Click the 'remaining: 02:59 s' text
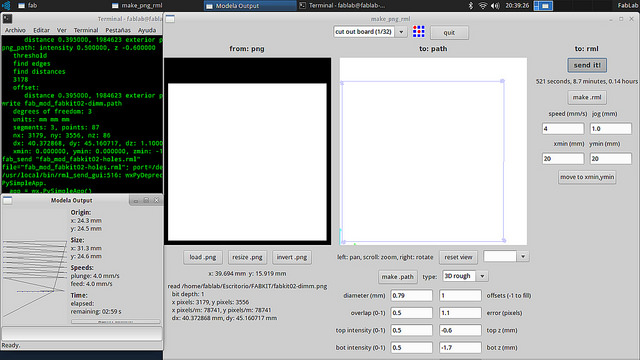 click(96, 311)
